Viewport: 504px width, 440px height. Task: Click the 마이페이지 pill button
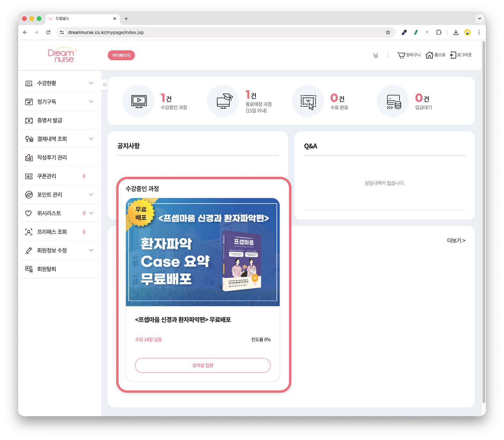pos(121,55)
